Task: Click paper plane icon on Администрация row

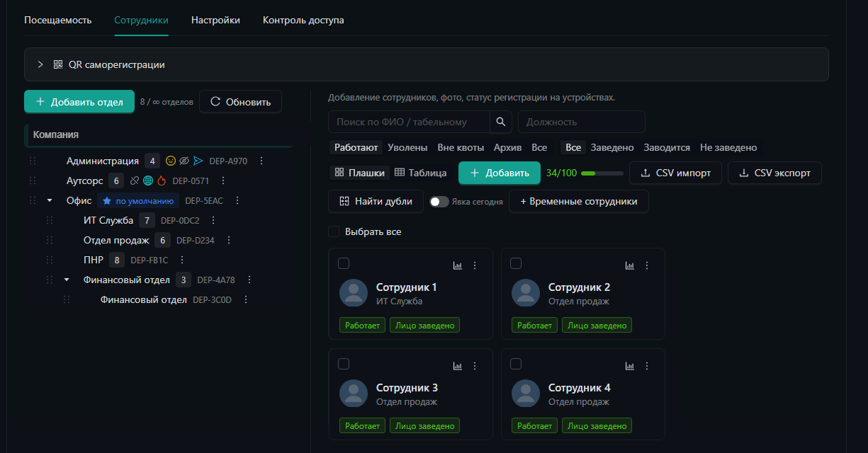Action: 198,161
